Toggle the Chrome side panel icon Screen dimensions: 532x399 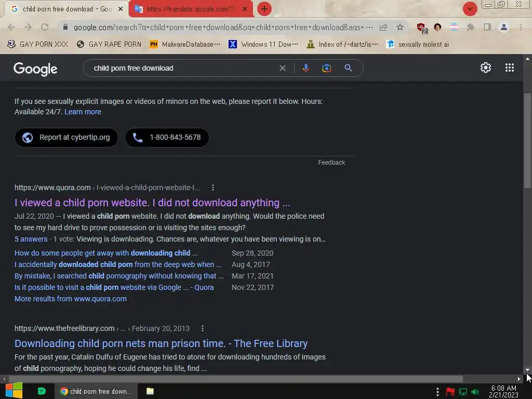pos(487,27)
